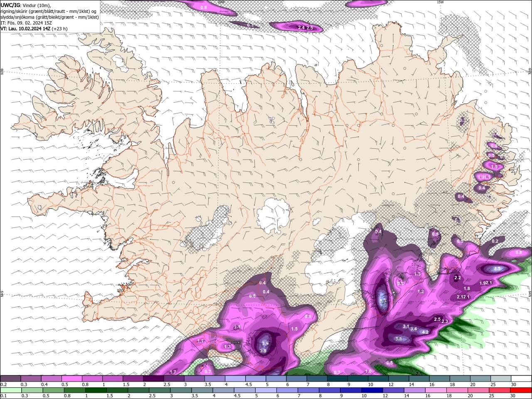The image size is (532, 399).
Task: Click the 'VT: Lau. 10.02.2024 14Z (+23 h)' line
Action: click(34, 29)
